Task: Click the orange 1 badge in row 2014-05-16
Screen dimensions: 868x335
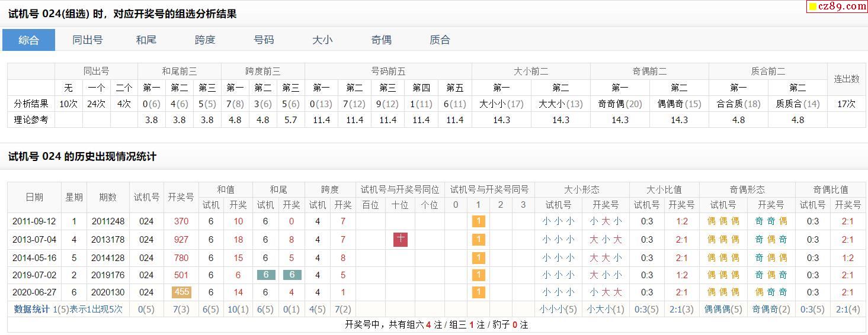Action: tap(479, 258)
